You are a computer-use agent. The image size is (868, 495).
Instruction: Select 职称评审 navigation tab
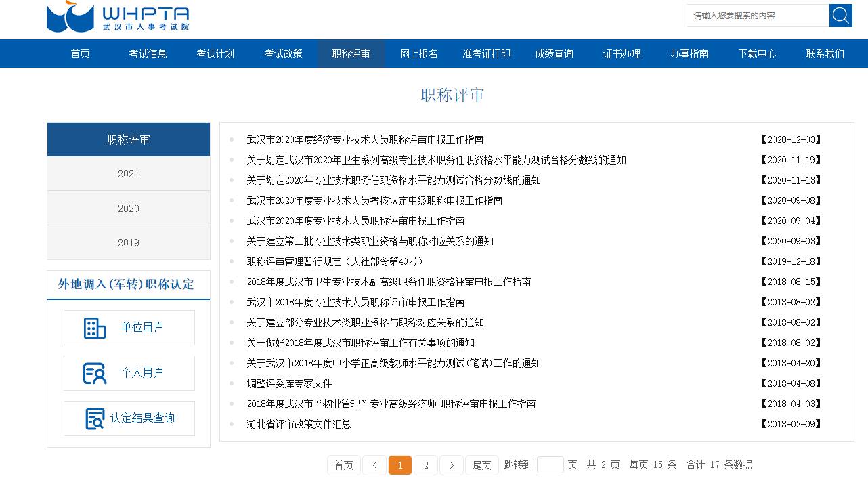tap(351, 53)
